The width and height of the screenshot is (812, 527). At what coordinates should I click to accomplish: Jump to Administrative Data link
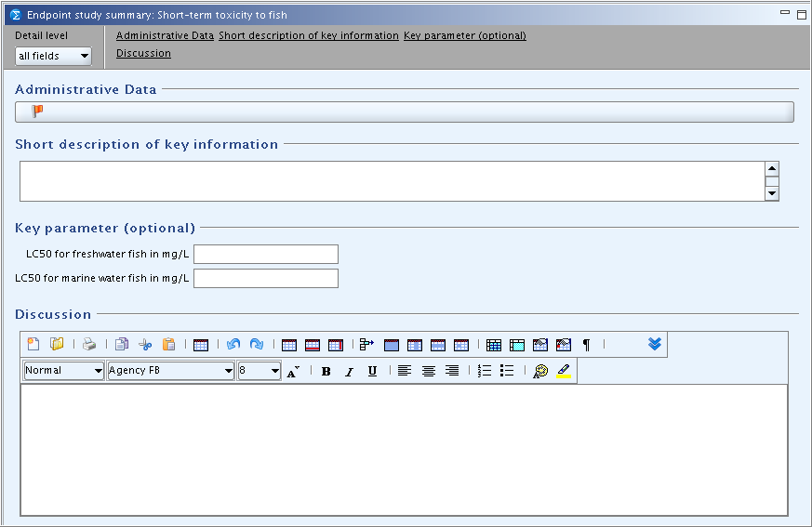click(x=165, y=35)
